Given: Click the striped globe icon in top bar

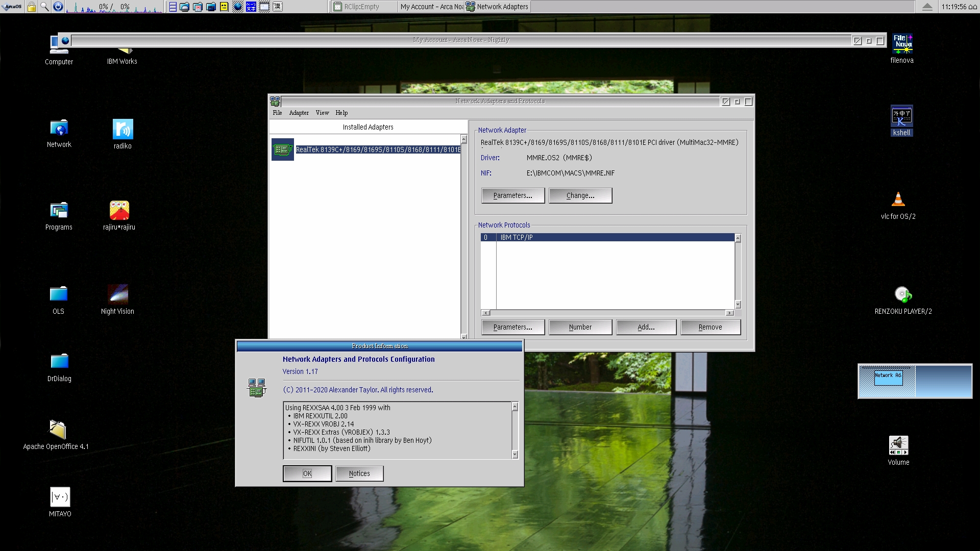Looking at the screenshot, I should click(237, 7).
